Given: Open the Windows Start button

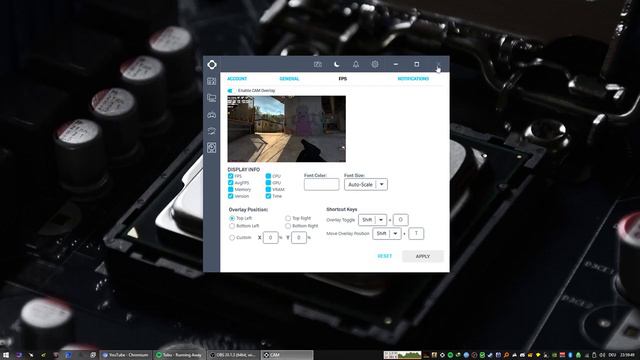Looking at the screenshot, I should click(6, 355).
